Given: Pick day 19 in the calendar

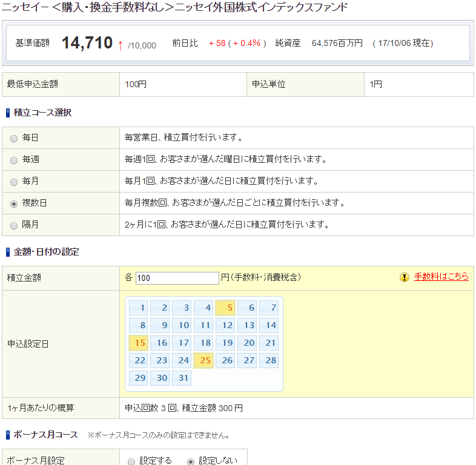Looking at the screenshot, I should pyautogui.click(x=225, y=343).
